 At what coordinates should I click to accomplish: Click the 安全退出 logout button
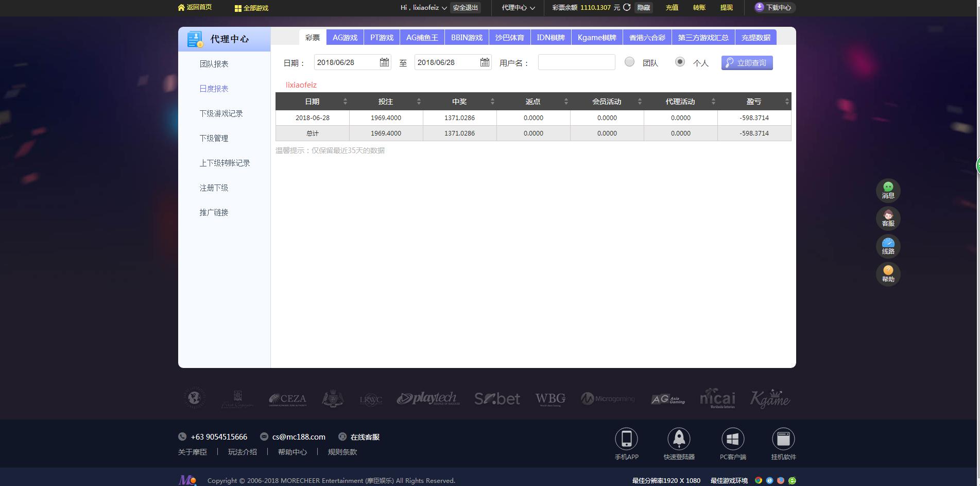[465, 8]
